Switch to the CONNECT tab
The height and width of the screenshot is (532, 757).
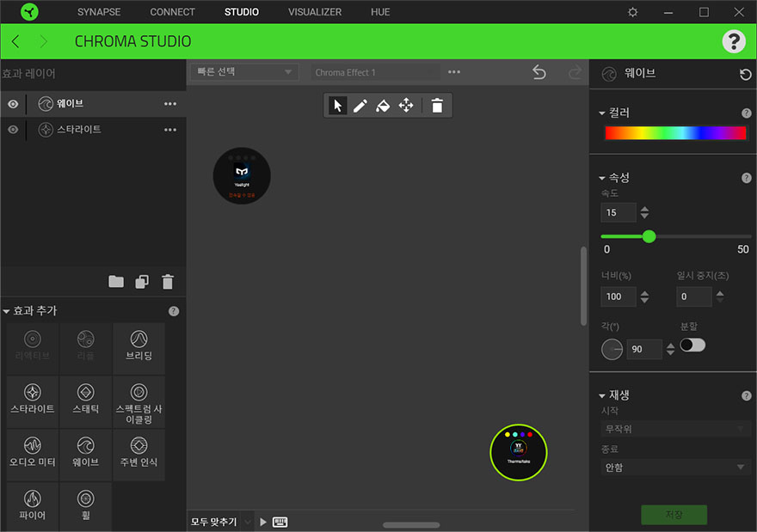(172, 12)
